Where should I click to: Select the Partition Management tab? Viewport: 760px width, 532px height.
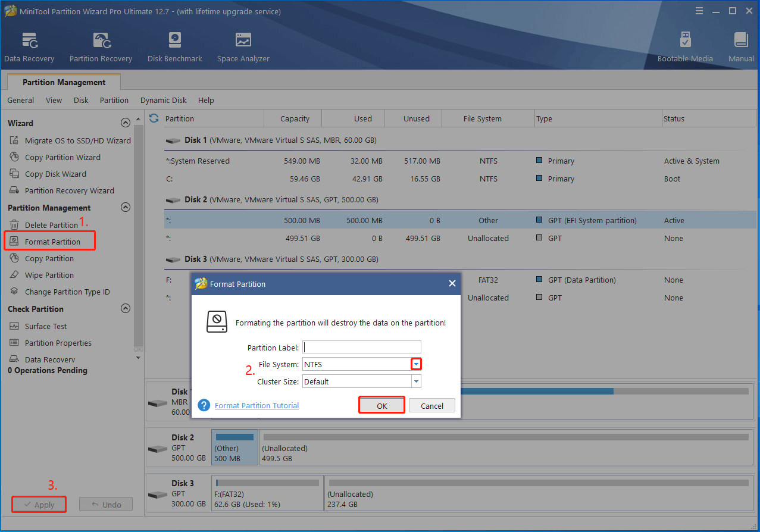tap(64, 82)
